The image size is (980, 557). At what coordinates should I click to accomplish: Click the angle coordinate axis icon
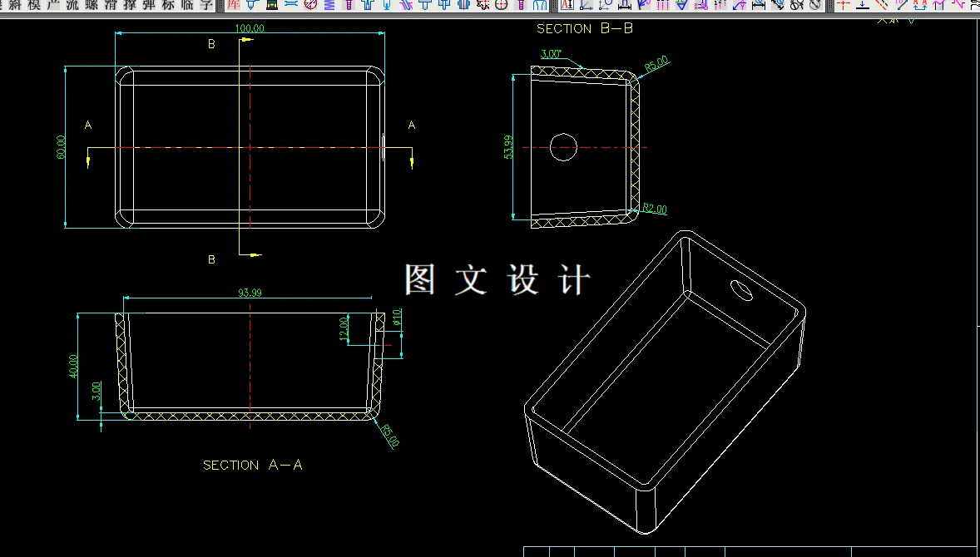[x=587, y=4]
